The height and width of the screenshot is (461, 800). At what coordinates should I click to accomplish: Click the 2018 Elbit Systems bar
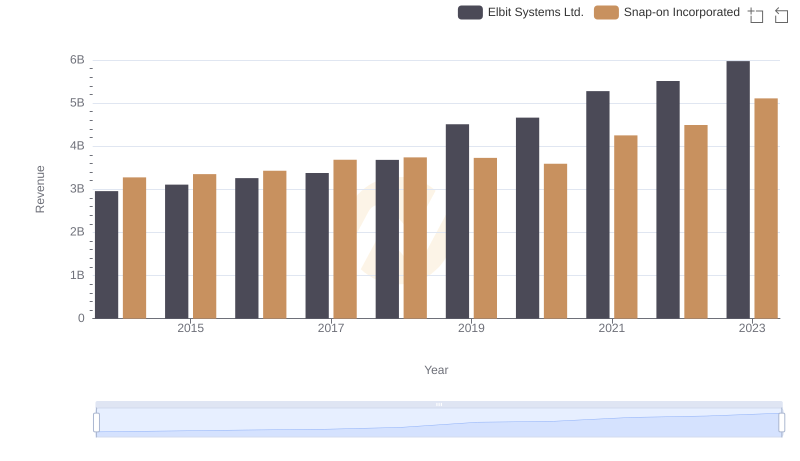coord(387,239)
